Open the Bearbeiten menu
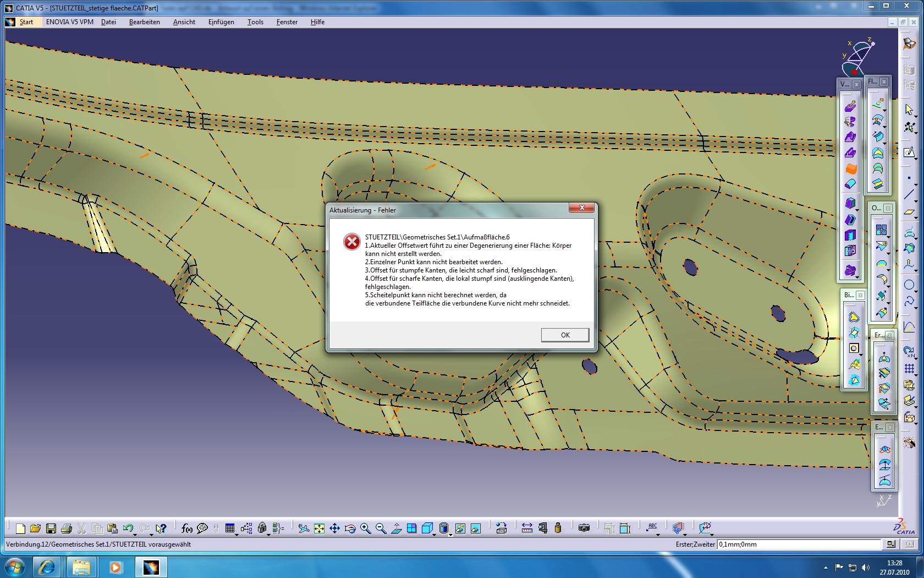Image resolution: width=924 pixels, height=578 pixels. click(x=145, y=22)
